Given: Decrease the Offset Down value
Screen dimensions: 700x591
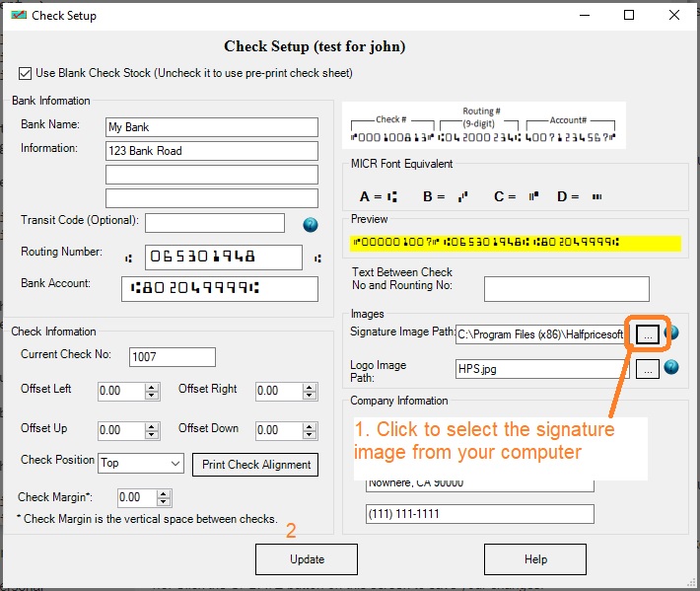Looking at the screenshot, I should [x=310, y=435].
